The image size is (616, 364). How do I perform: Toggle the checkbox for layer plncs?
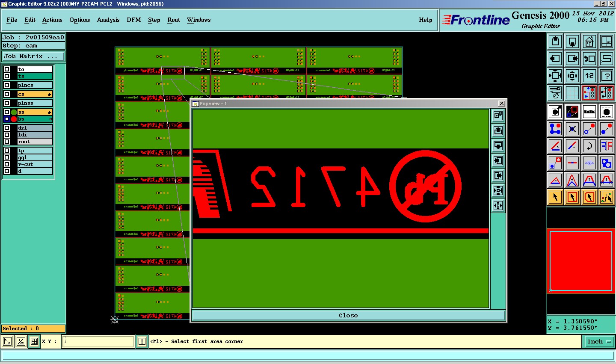7,85
